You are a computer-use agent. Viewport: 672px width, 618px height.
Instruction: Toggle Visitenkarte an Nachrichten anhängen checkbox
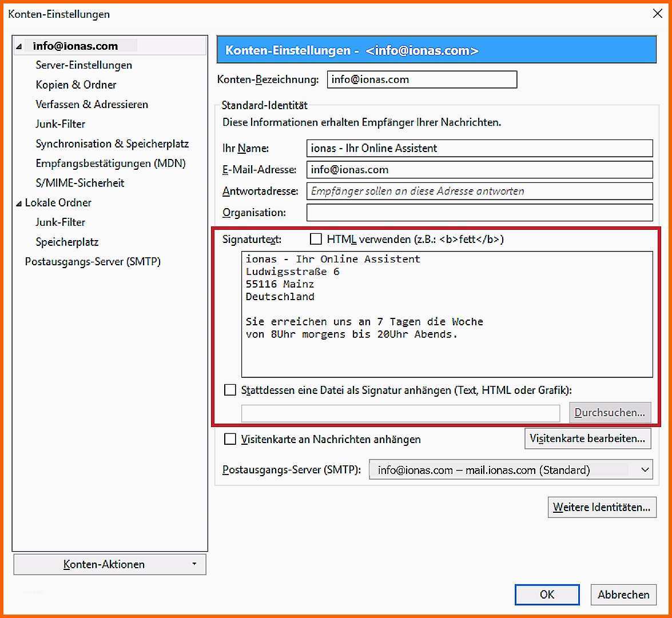pyautogui.click(x=230, y=439)
